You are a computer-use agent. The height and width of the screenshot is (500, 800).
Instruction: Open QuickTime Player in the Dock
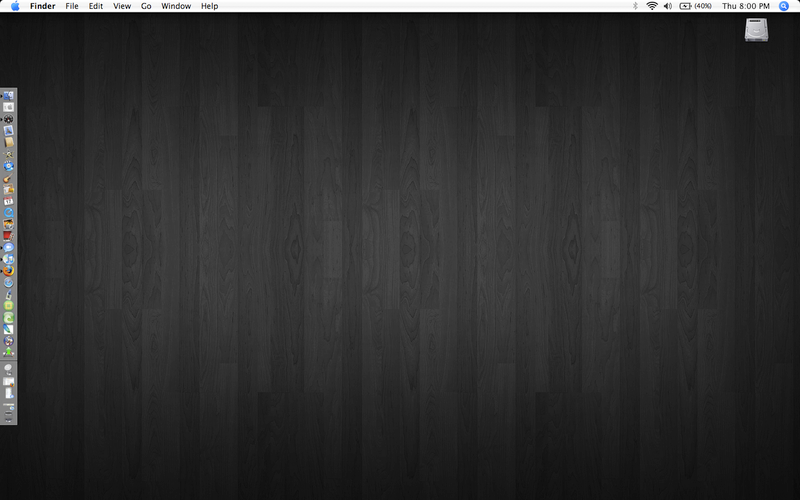[x=9, y=212]
